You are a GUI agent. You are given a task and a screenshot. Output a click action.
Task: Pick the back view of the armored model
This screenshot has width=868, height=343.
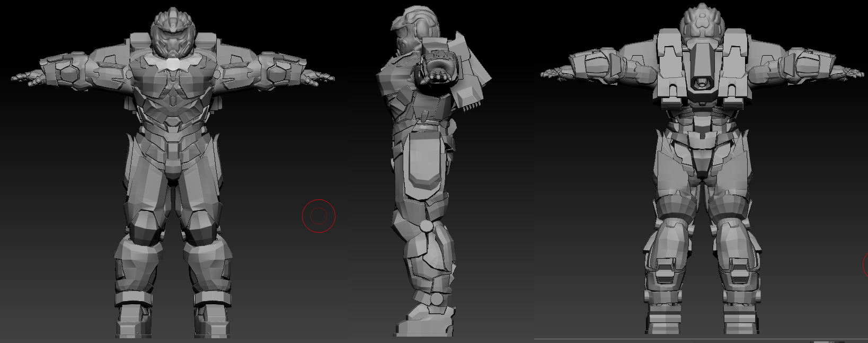coord(702,169)
